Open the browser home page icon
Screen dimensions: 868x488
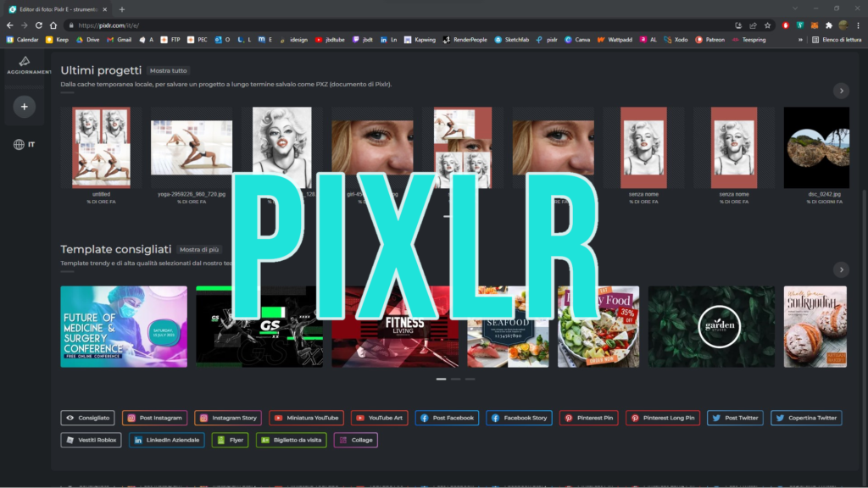pyautogui.click(x=53, y=25)
